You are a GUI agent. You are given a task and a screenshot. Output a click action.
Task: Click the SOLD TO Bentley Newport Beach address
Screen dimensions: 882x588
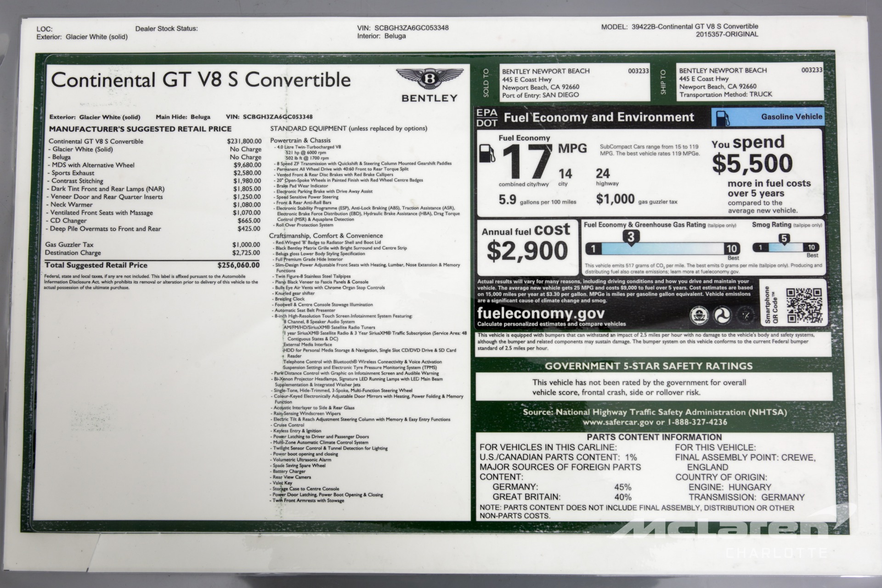click(x=575, y=83)
